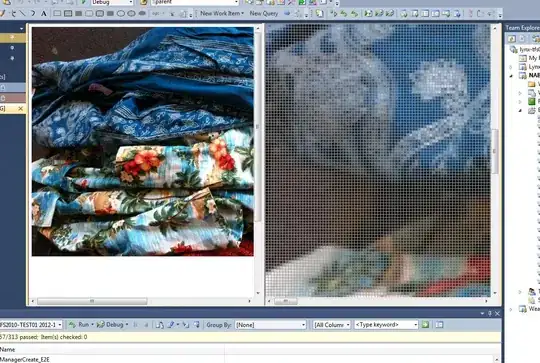Screen dimensions: 540x363
Task: Pick the arc drawing tool
Action: (33, 14)
